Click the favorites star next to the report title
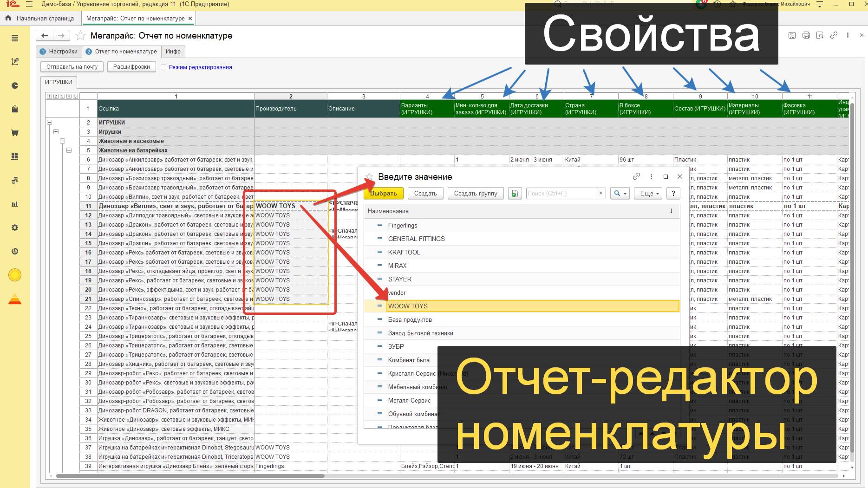 (x=80, y=35)
